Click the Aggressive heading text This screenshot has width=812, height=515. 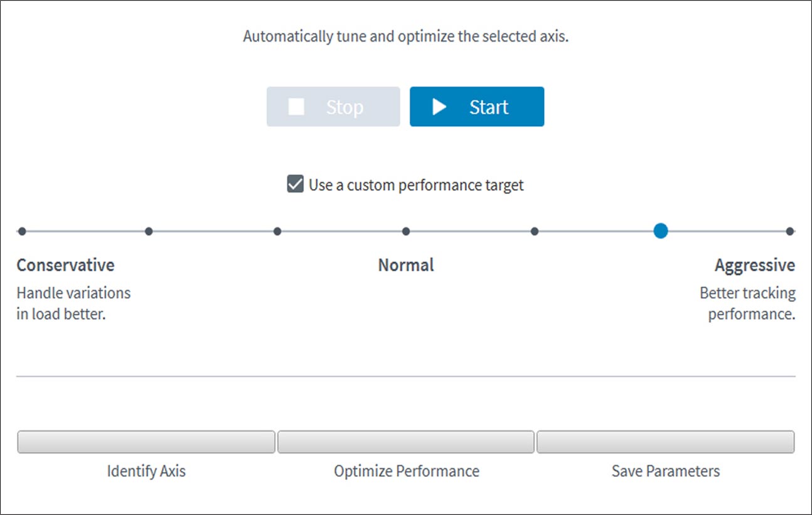coord(754,265)
